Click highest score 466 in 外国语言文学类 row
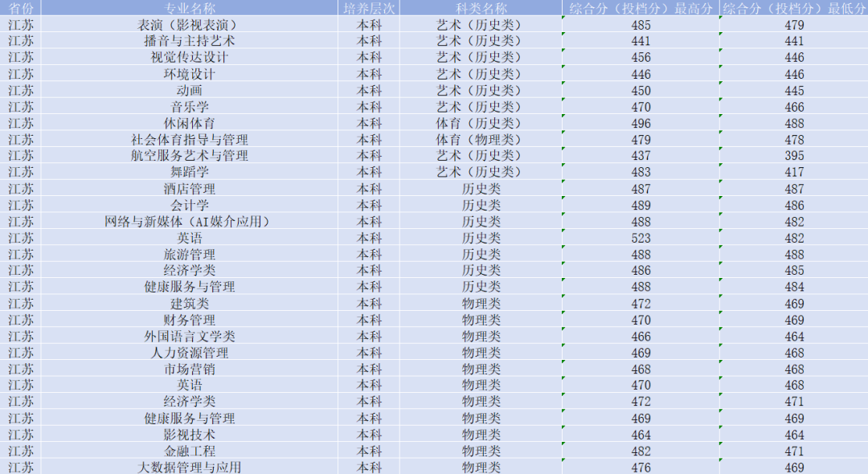 point(641,337)
